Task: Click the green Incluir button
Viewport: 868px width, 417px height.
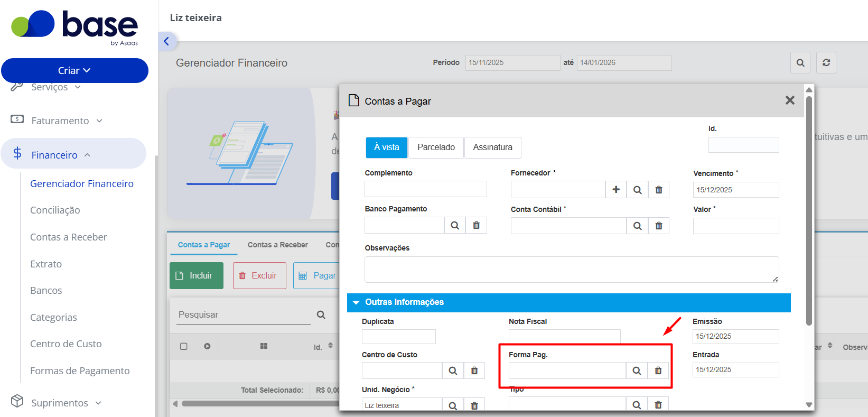Action: pos(197,275)
